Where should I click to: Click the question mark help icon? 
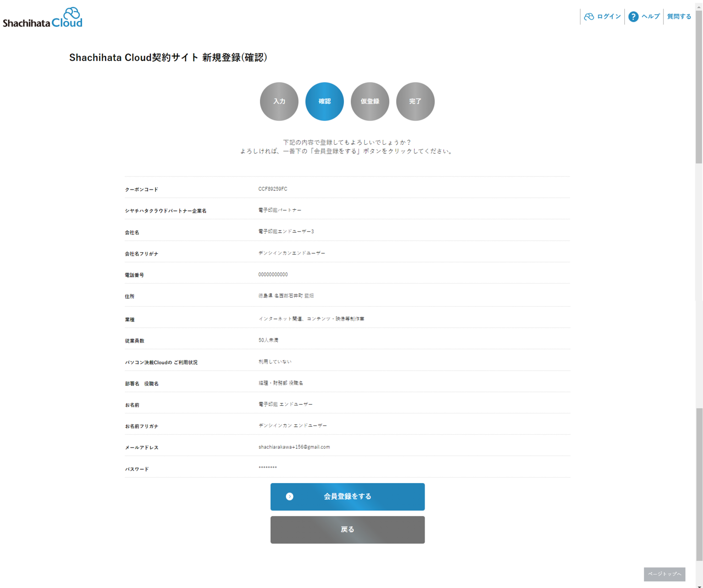pos(633,17)
